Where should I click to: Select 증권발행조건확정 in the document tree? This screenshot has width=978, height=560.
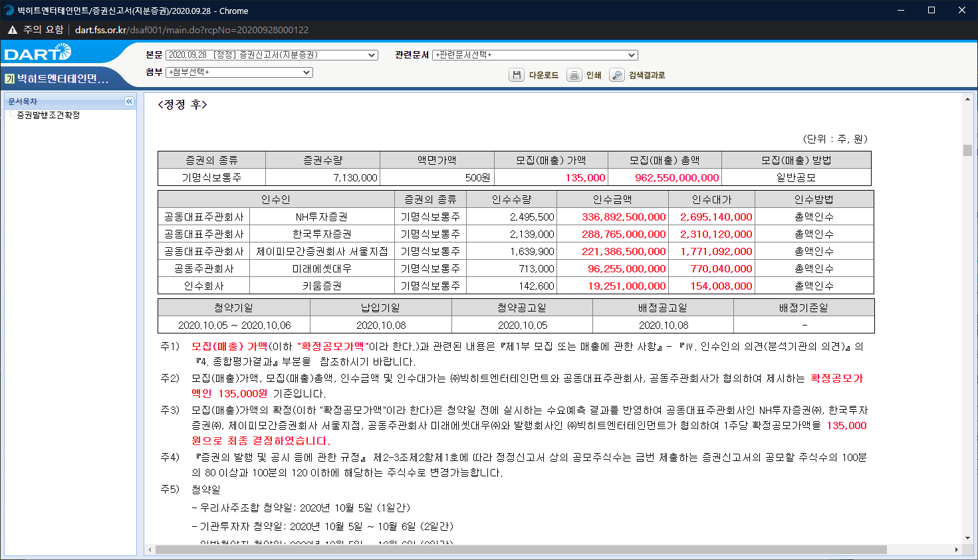click(x=48, y=115)
